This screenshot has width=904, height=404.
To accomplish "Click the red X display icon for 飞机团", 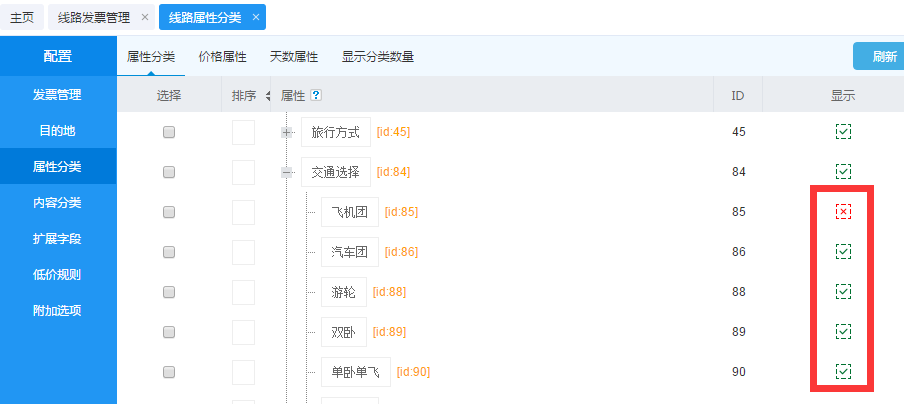I will (843, 212).
